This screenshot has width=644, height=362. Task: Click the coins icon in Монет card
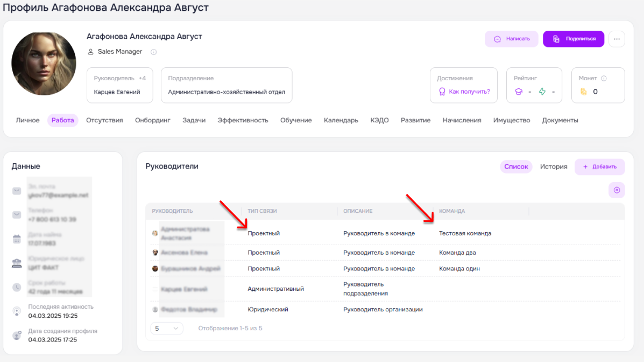click(x=583, y=92)
